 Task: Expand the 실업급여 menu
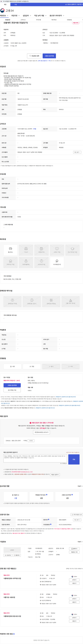pos(27,16)
